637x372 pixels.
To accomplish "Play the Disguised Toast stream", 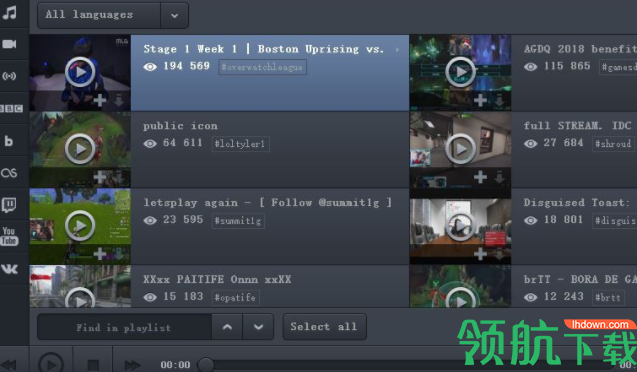I will tap(460, 225).
